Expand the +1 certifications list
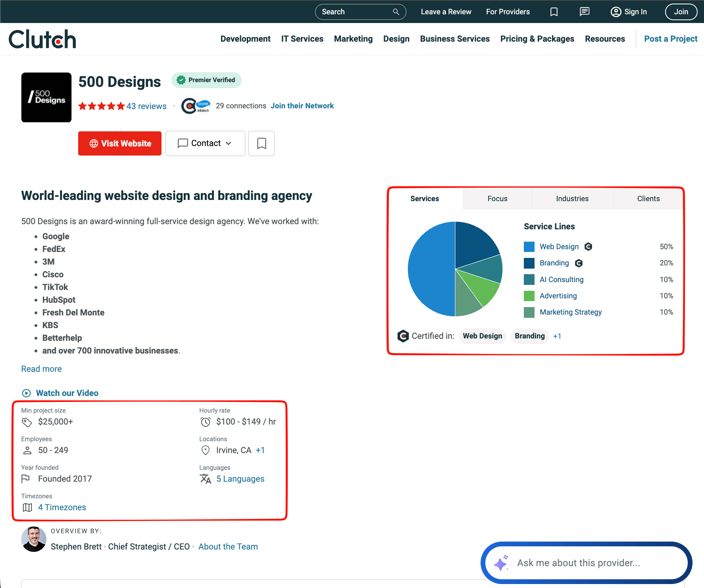 coord(557,336)
